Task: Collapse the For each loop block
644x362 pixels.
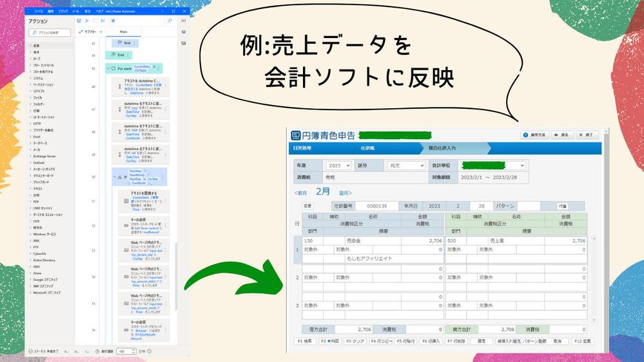Action: [x=108, y=68]
